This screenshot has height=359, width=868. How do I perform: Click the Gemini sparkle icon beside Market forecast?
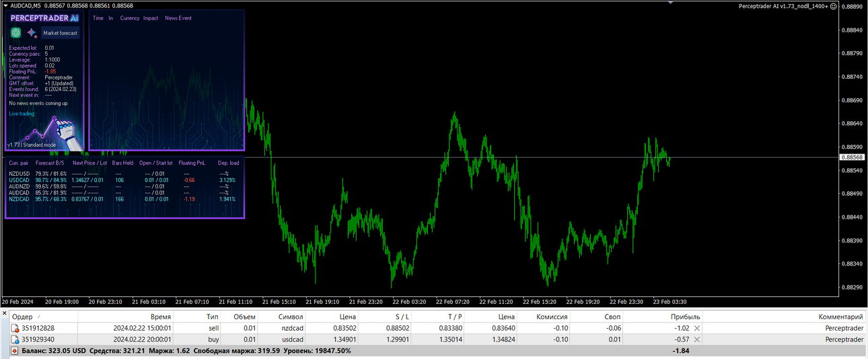pos(32,33)
